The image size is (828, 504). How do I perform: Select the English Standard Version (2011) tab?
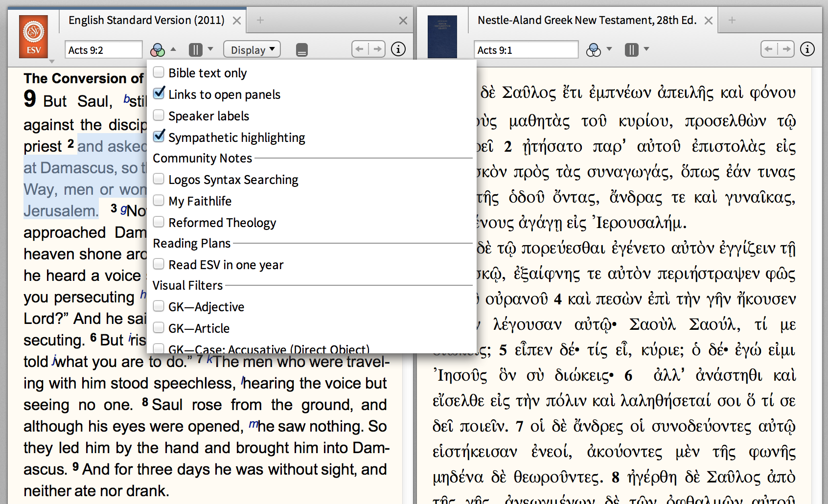(x=146, y=20)
